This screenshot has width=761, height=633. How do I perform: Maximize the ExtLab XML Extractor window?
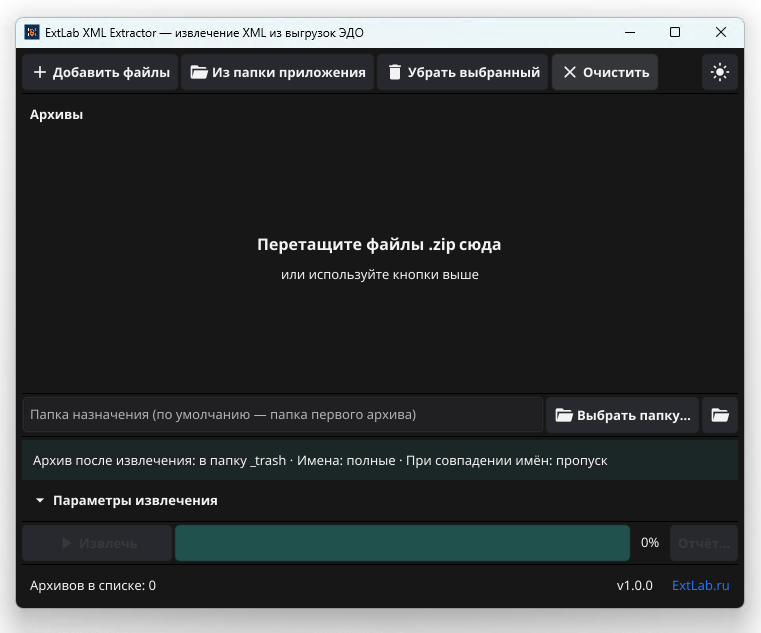tap(675, 33)
